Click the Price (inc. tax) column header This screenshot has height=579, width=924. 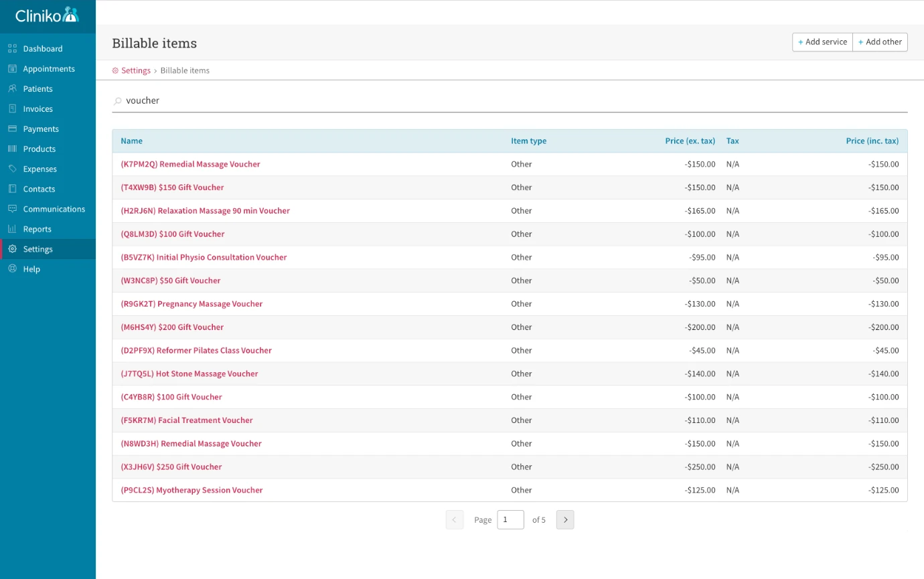click(x=872, y=141)
